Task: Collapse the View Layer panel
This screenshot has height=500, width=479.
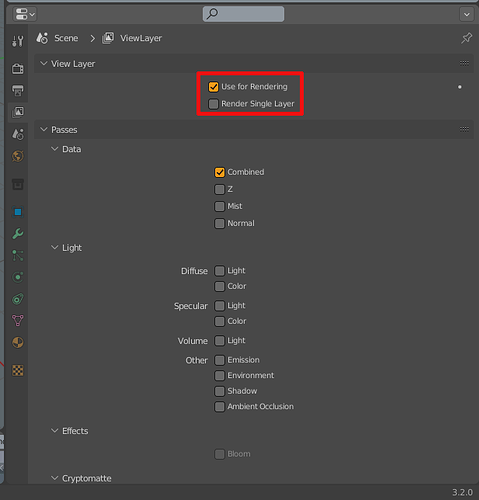Action: [x=44, y=63]
